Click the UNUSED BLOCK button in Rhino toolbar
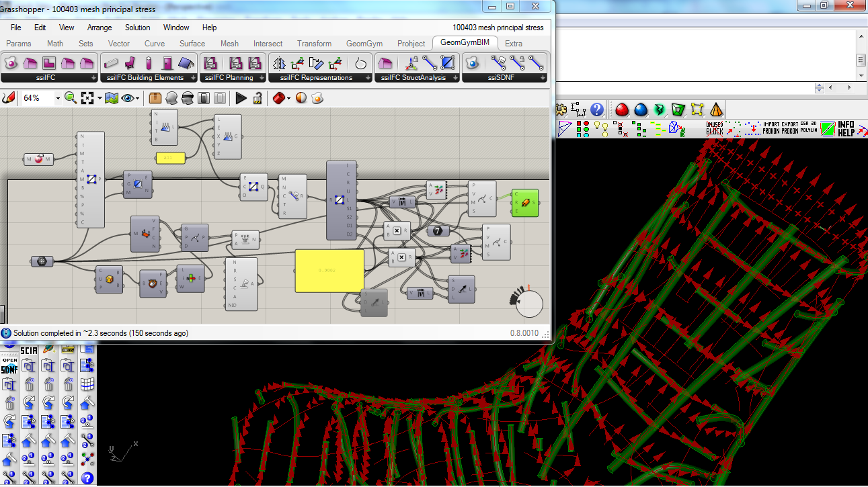 (715, 128)
